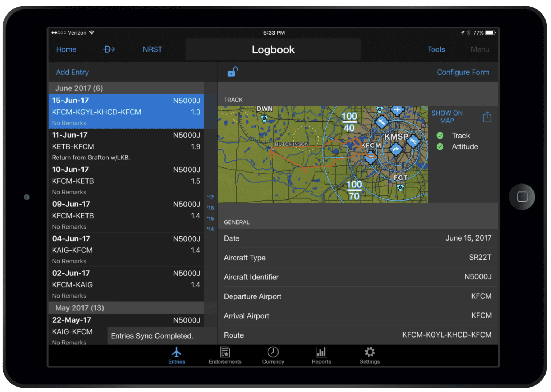
Task: Toggle the blue unlock padlock icon
Action: click(232, 72)
